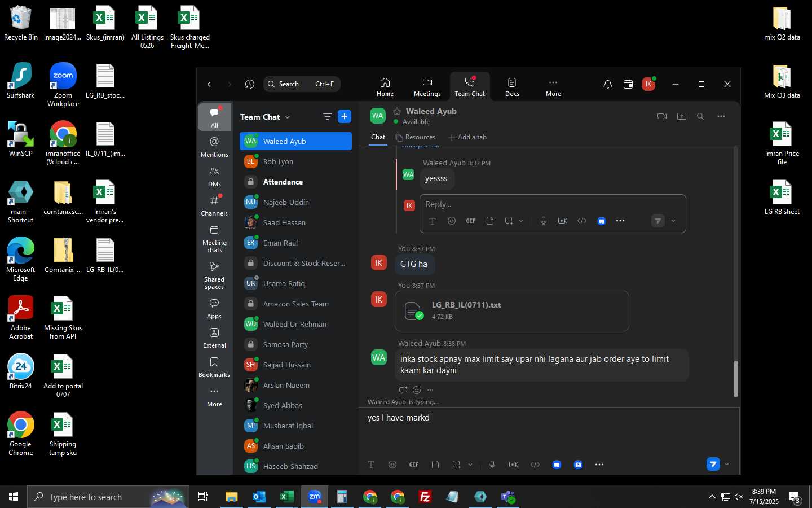Click the share screen icon in chat header
Viewport: 812px width, 508px height.
pyautogui.click(x=682, y=116)
